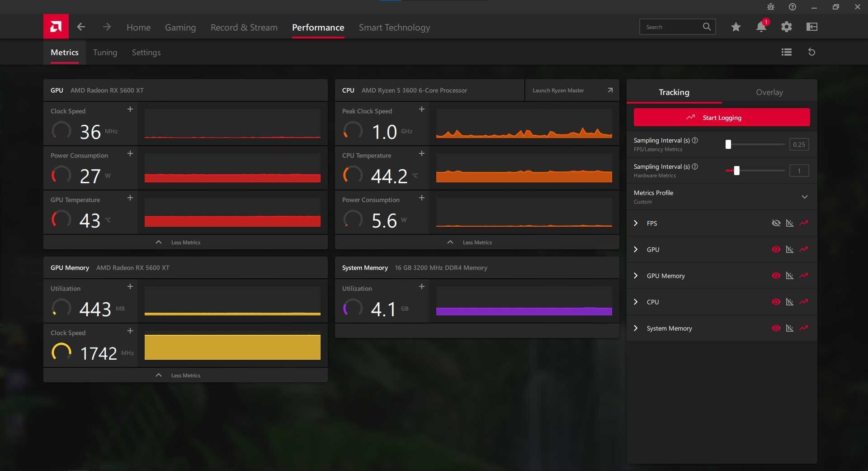Open the help question mark icon
Image resolution: width=868 pixels, height=471 pixels.
[x=793, y=7]
